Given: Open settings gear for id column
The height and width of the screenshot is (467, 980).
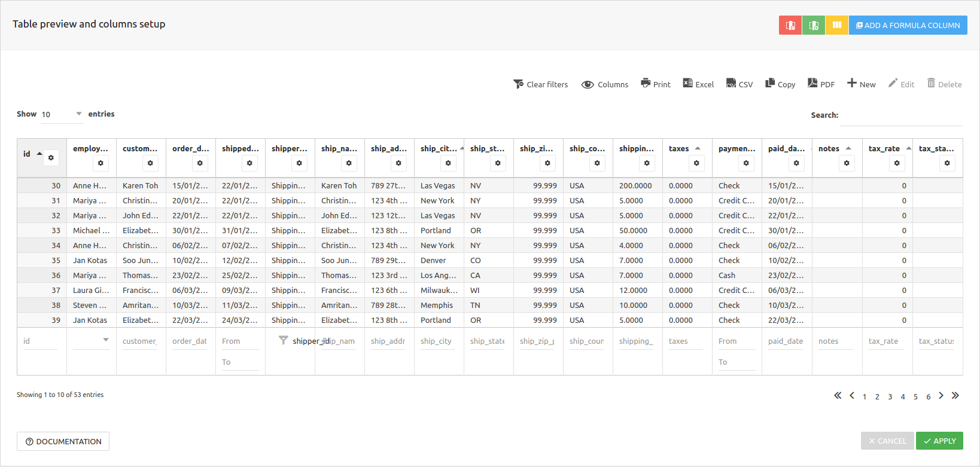Looking at the screenshot, I should 51,158.
